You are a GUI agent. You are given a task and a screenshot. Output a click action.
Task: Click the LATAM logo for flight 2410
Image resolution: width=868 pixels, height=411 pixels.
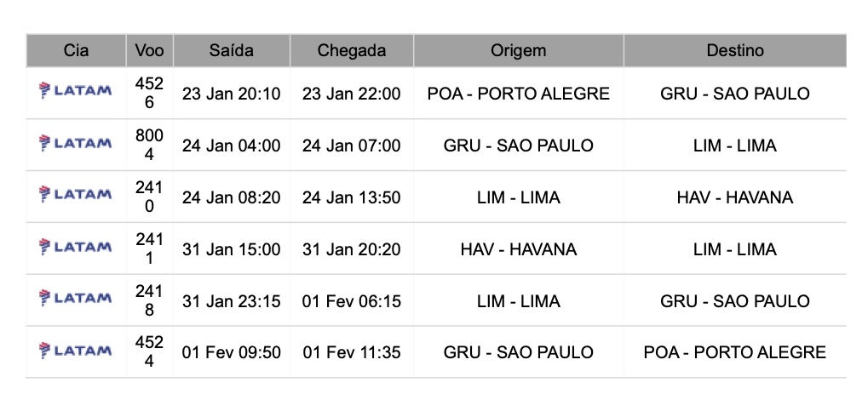click(x=76, y=196)
